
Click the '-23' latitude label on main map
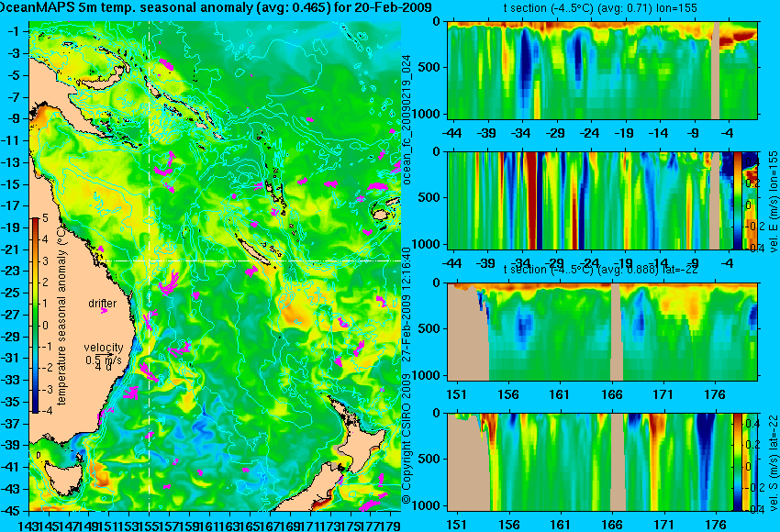coord(11,271)
